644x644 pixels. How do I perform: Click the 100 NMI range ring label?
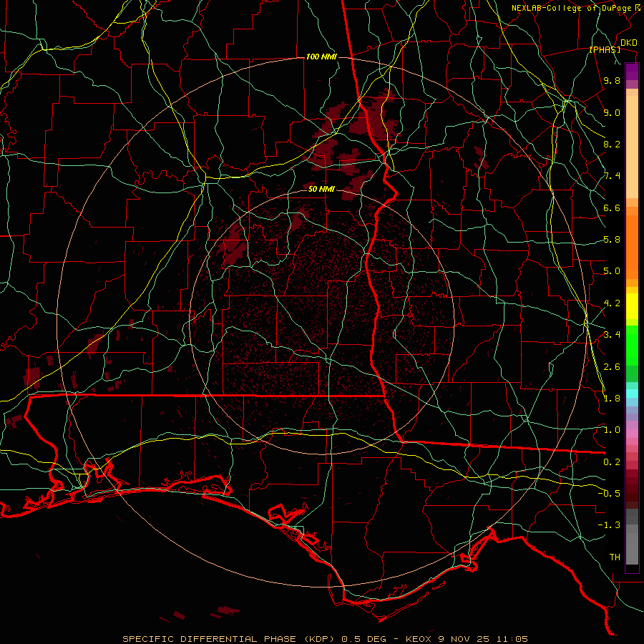coord(321,57)
